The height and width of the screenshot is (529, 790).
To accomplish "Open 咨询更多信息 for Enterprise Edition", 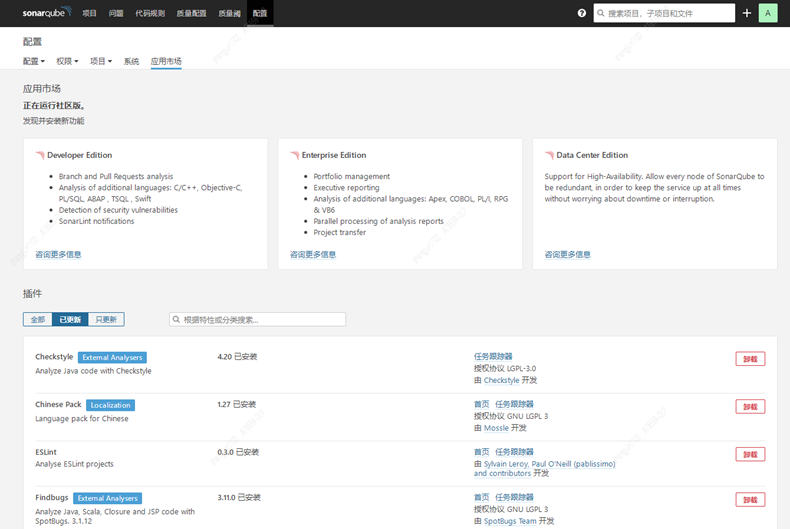I will pyautogui.click(x=313, y=254).
